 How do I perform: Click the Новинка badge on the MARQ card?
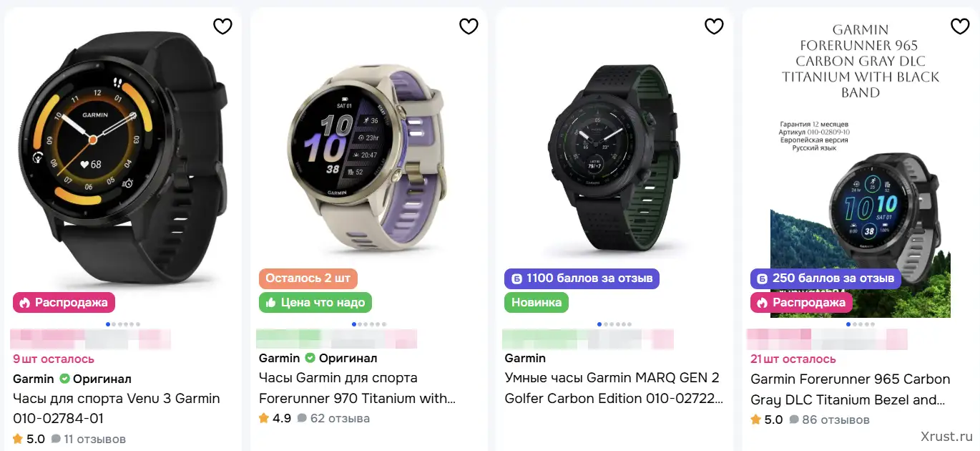pos(536,302)
